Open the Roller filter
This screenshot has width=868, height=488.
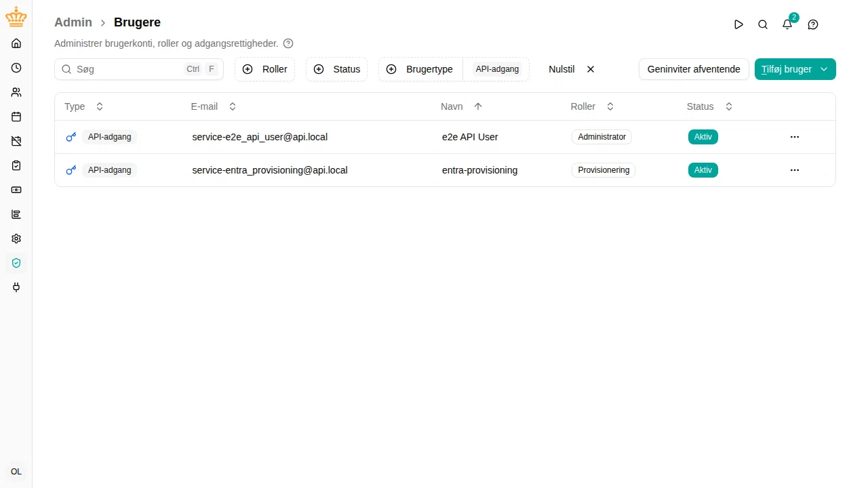(265, 69)
